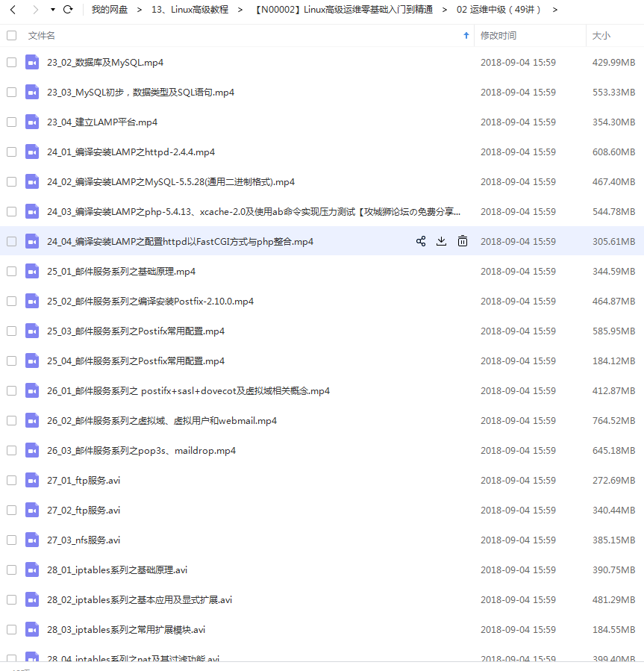This screenshot has height=671, width=644.
Task: Click the video icon of 27_02_ftp服务.avi
Action: (x=32, y=510)
